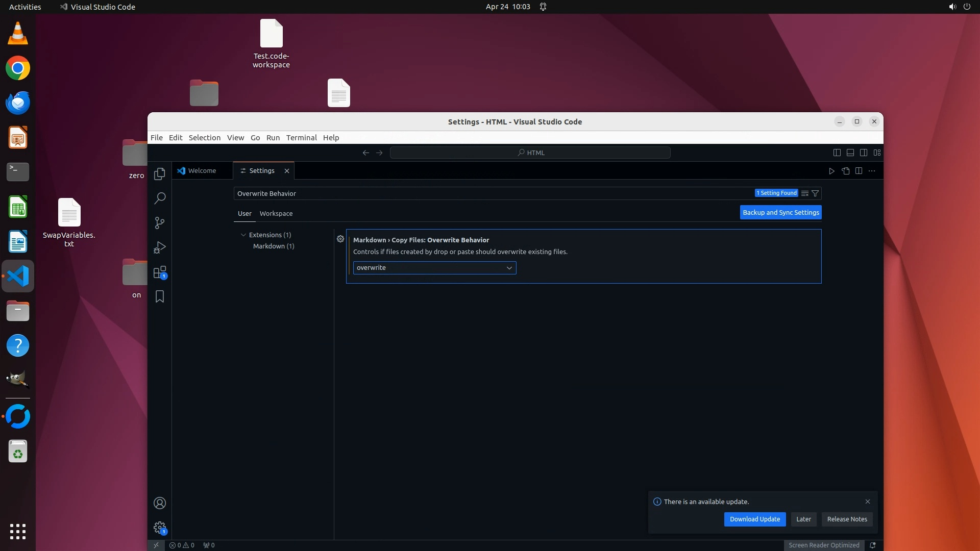Click the Download Update button

(x=754, y=519)
